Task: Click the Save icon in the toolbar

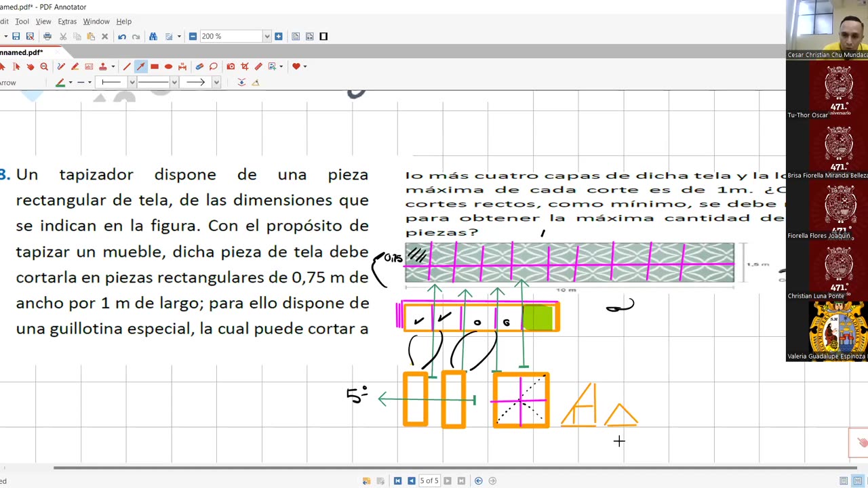Action: point(16,36)
